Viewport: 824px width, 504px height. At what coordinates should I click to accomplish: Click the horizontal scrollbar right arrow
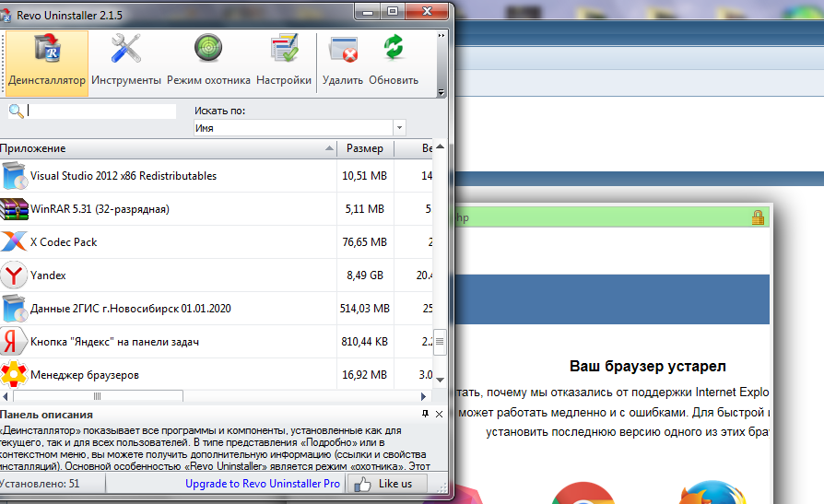coord(424,396)
